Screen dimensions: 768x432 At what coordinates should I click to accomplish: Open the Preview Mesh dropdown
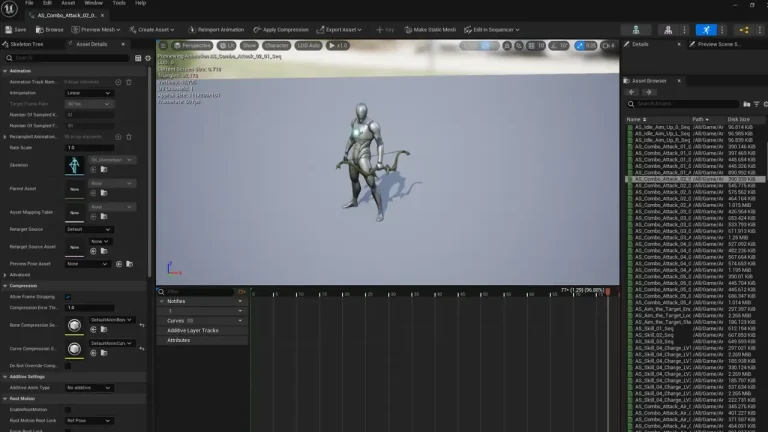tap(96, 30)
